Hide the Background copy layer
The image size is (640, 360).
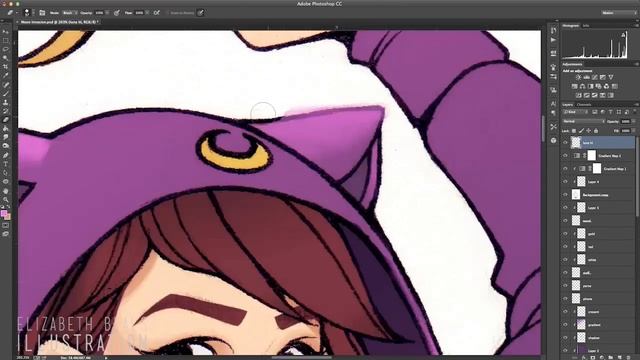[565, 195]
